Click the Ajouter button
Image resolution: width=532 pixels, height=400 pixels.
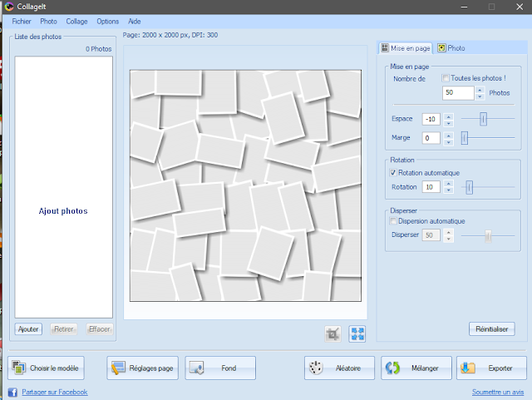[28, 329]
